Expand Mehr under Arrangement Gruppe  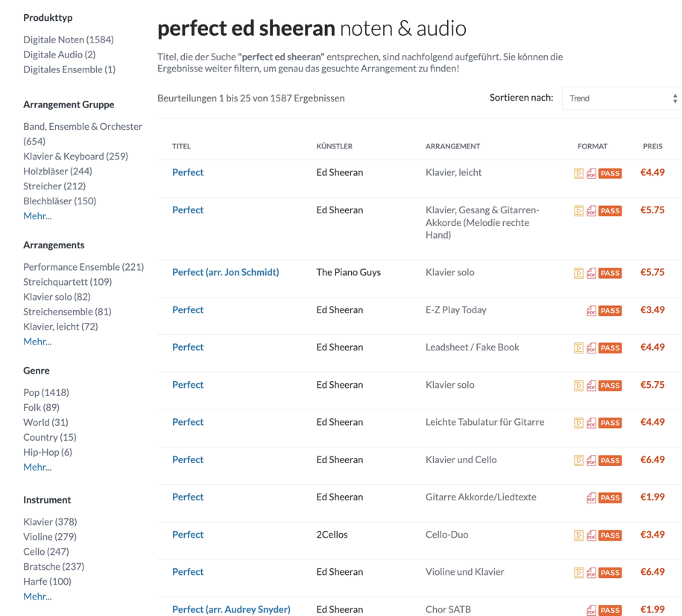pyautogui.click(x=37, y=216)
